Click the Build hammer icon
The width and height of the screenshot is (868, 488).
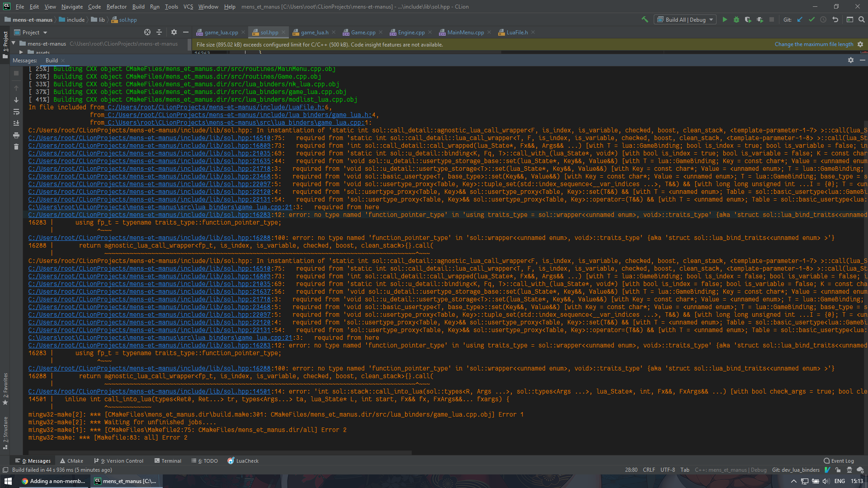point(645,19)
